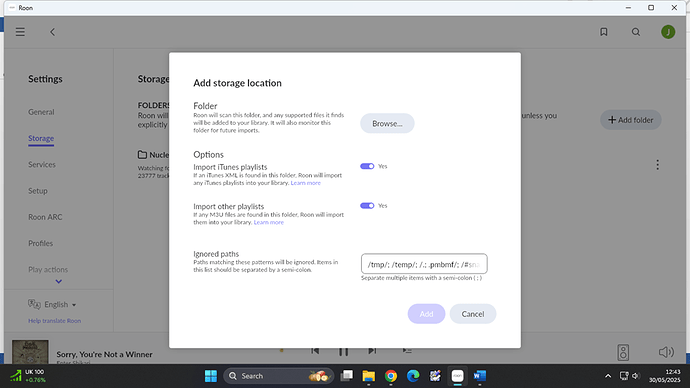
Task: Open the play queue icon
Action: pyautogui.click(x=407, y=351)
